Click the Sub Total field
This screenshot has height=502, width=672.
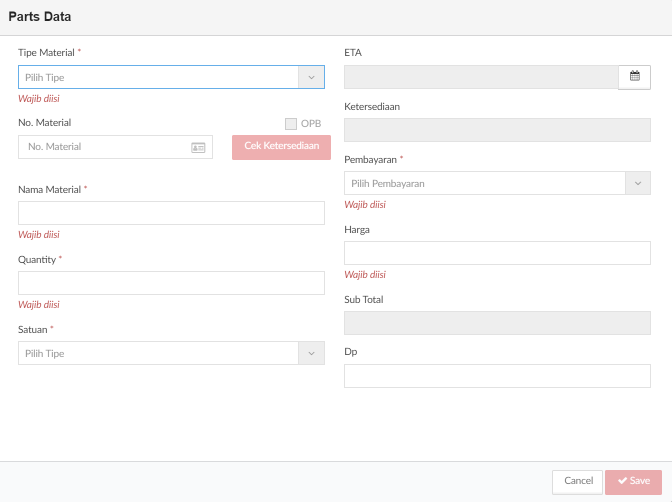(x=497, y=323)
